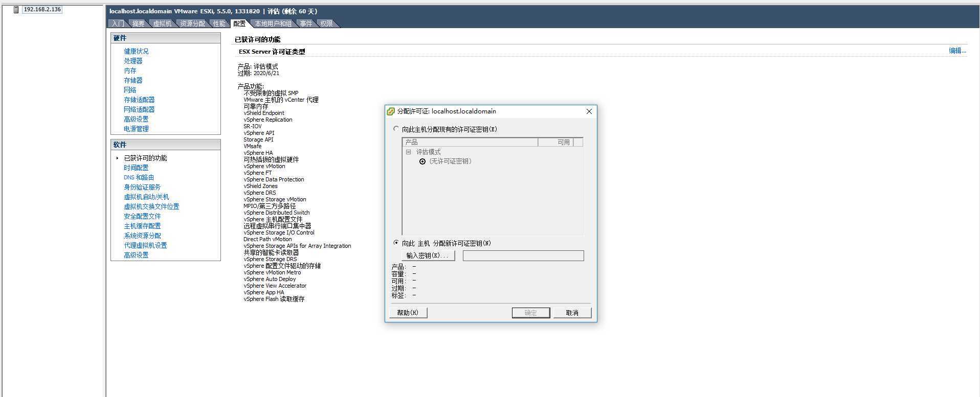This screenshot has height=397, width=980.
Task: Open the 网络 hardware link
Action: 130,90
